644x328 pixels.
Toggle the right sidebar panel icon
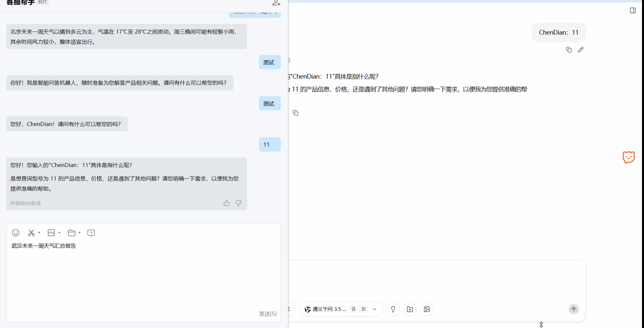click(x=633, y=10)
